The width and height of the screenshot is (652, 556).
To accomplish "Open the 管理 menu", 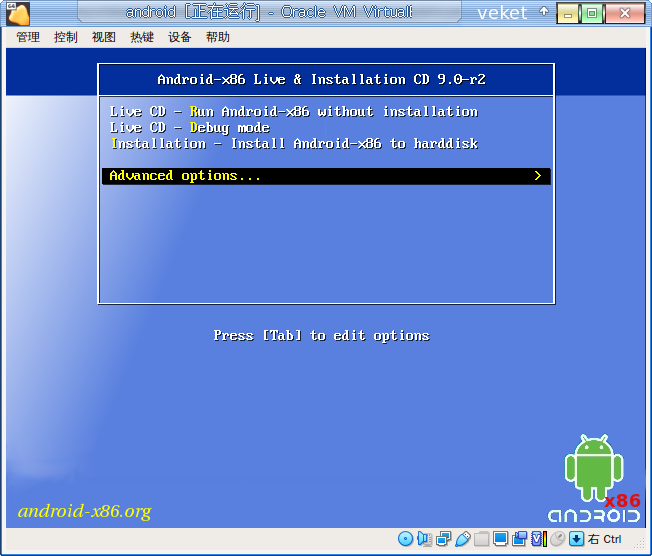I will [x=28, y=37].
